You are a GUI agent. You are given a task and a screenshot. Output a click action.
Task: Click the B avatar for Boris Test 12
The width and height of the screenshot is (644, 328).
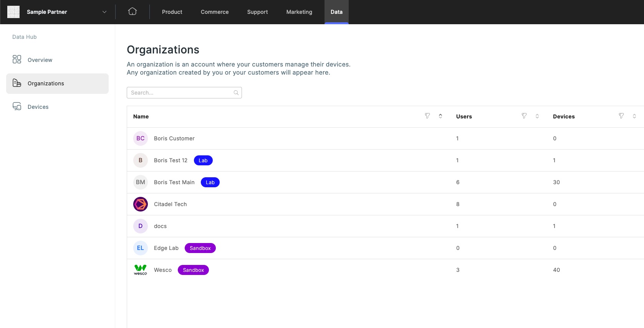coord(141,160)
